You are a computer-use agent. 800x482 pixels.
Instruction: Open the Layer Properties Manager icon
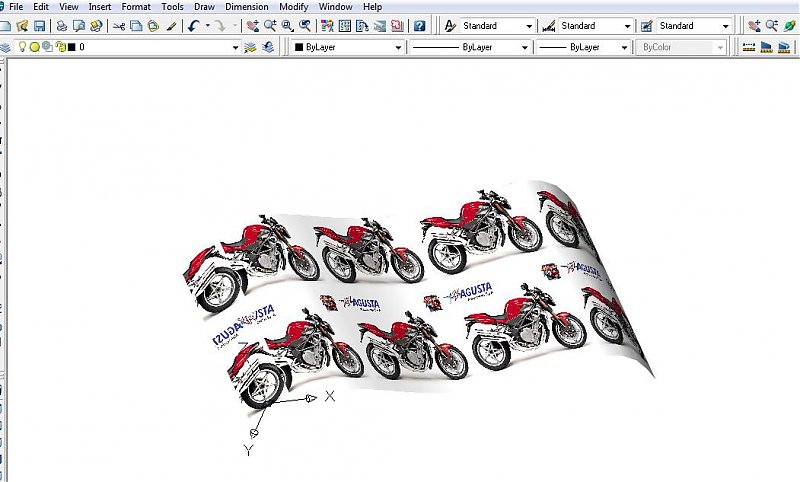pyautogui.click(x=5, y=47)
